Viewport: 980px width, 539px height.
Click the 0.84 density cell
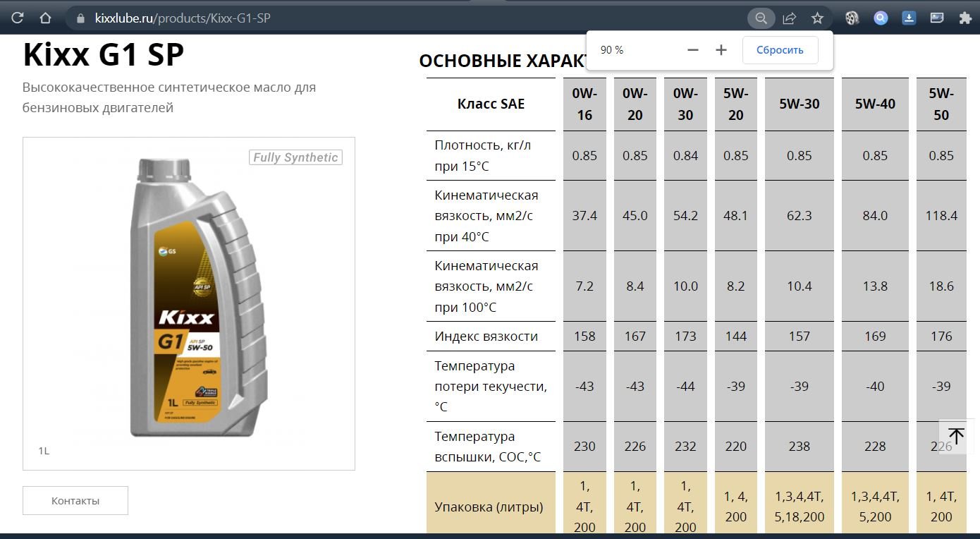(685, 155)
